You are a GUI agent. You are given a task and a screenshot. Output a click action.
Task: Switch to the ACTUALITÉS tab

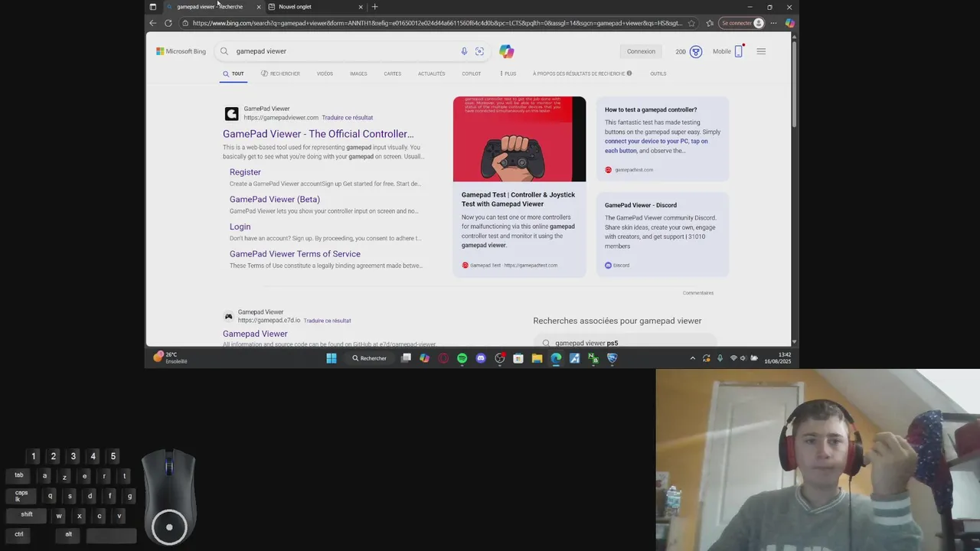pos(431,73)
